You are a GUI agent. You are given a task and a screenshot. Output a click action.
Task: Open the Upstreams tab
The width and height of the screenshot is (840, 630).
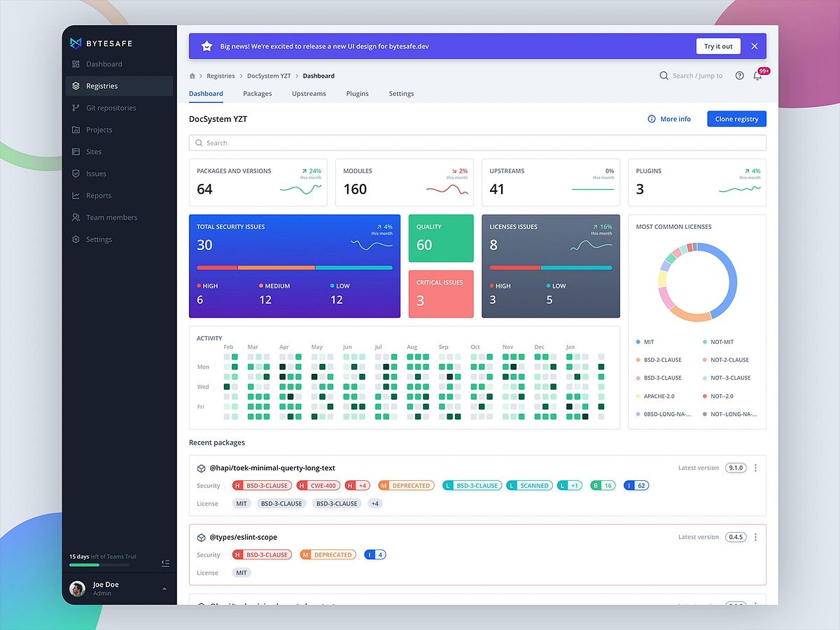point(309,93)
